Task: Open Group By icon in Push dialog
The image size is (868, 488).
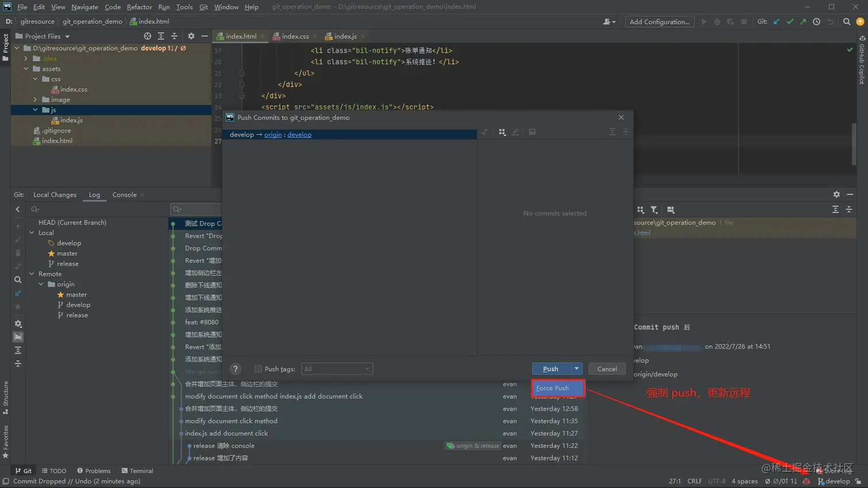Action: (x=502, y=132)
